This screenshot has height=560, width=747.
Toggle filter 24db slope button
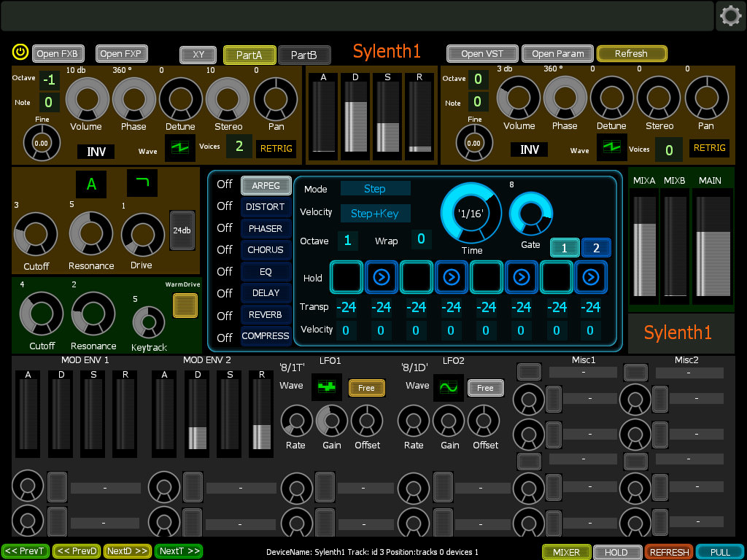pos(182,230)
